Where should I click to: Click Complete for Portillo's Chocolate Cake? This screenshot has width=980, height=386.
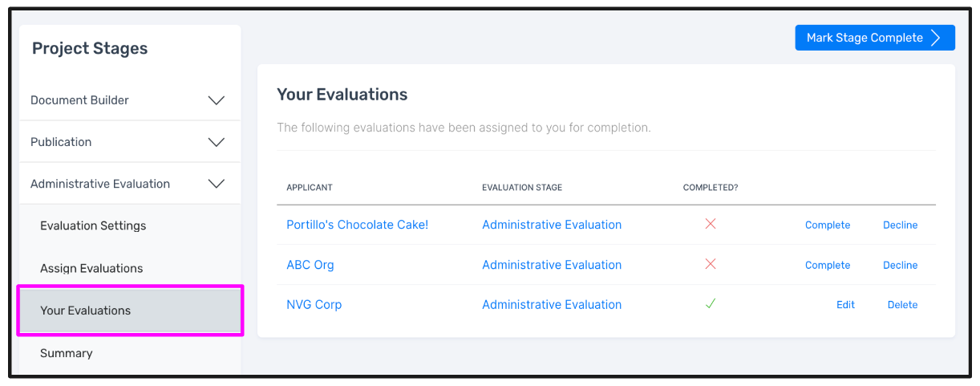(x=827, y=226)
